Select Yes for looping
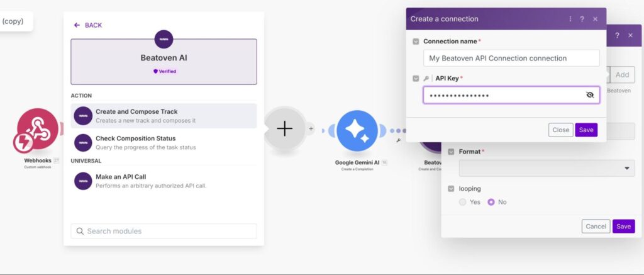This screenshot has width=644, height=275. click(462, 202)
